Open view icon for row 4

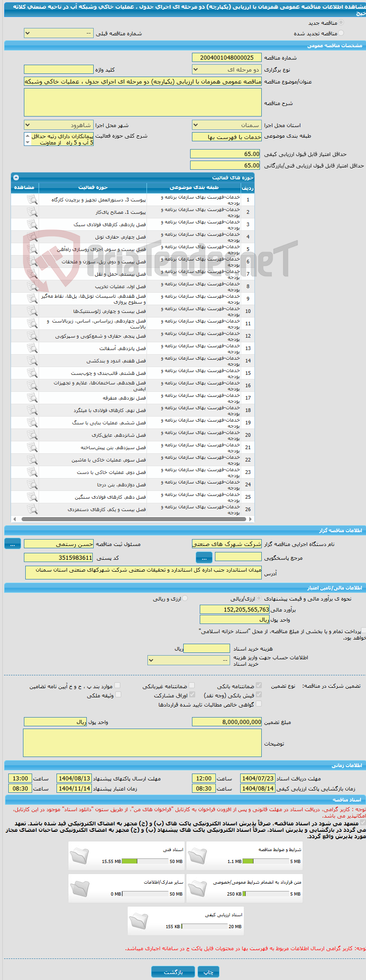[32, 237]
